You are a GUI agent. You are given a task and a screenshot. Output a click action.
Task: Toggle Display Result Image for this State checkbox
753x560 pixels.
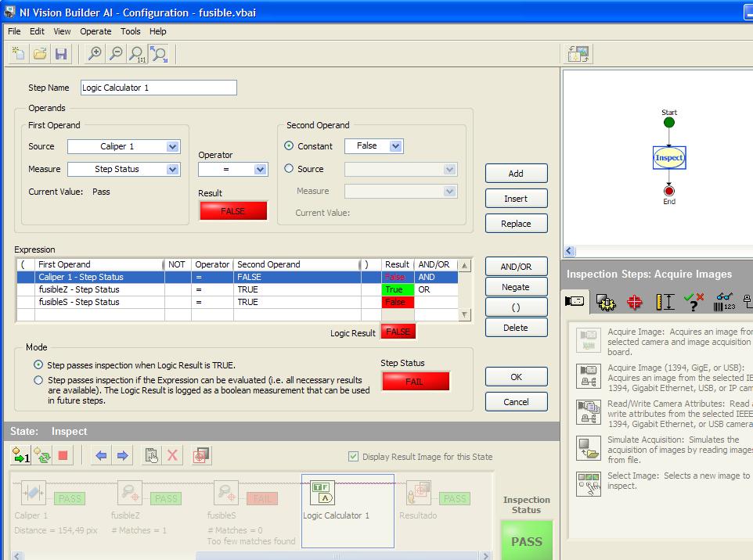point(354,456)
